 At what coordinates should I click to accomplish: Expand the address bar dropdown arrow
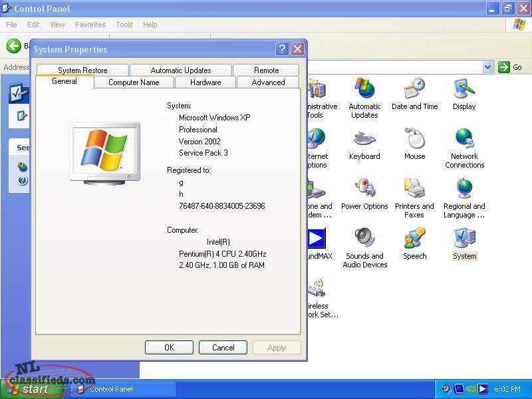point(487,67)
